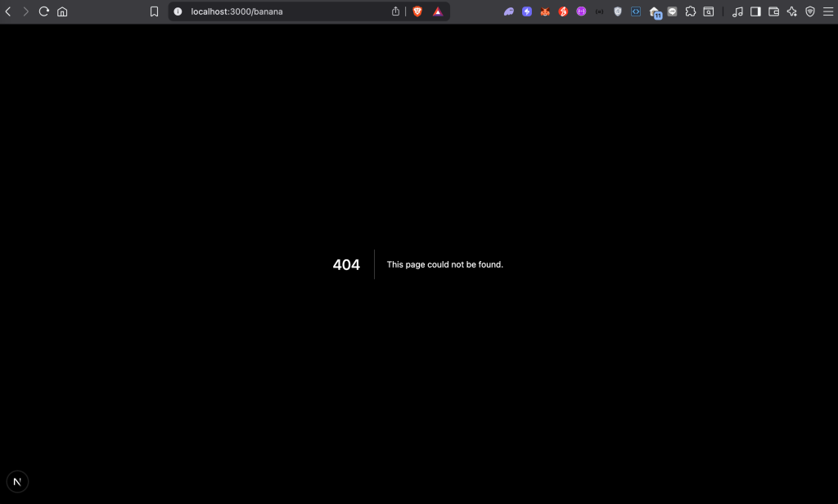Open the red circular bolt extension
The height and width of the screenshot is (504, 838).
563,11
